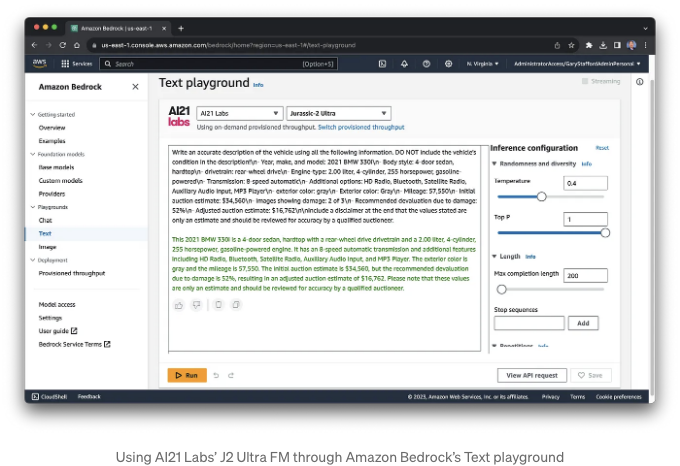Open the Examples page
Image resolution: width=680 pixels, height=466 pixels.
pyautogui.click(x=52, y=141)
